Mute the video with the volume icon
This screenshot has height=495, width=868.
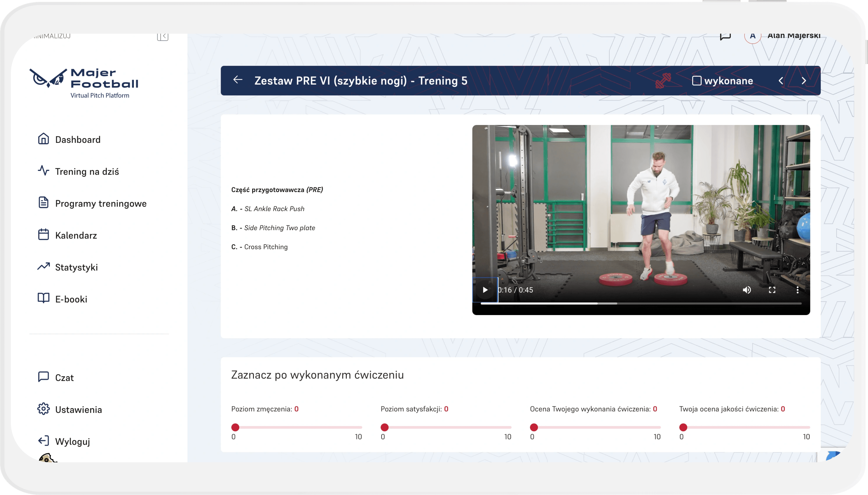747,290
